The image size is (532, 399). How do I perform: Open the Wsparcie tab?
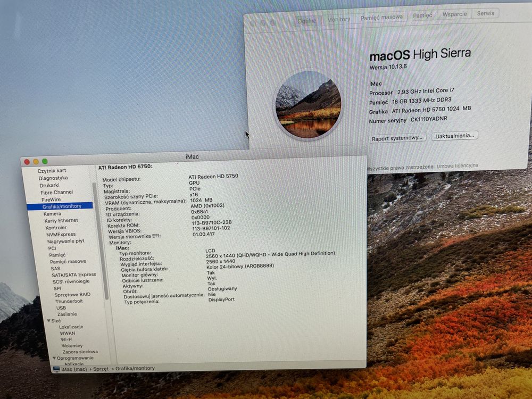(454, 14)
